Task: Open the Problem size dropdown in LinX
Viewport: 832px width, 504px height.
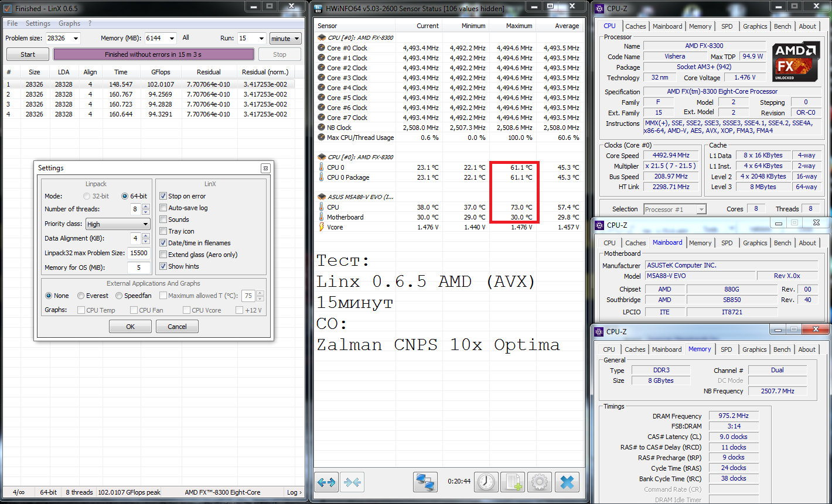Action: point(75,38)
